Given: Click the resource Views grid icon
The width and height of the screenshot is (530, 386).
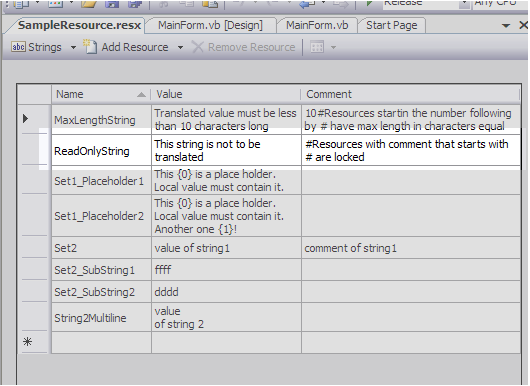Looking at the screenshot, I should tap(317, 47).
